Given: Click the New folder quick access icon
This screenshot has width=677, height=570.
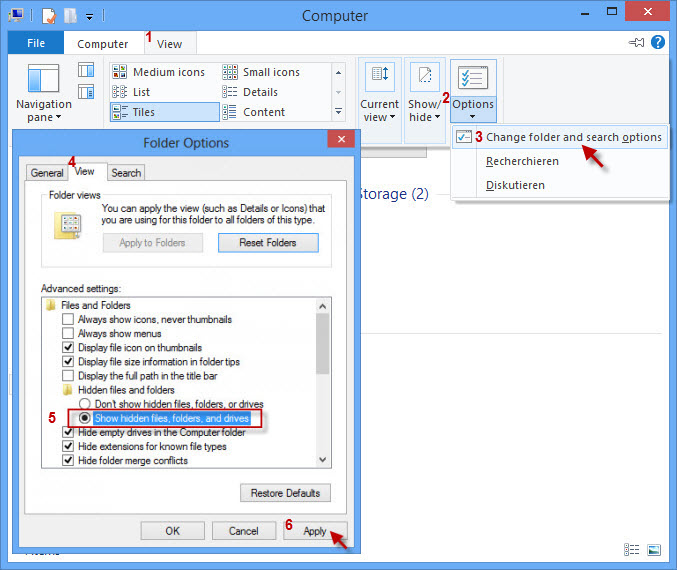Looking at the screenshot, I should point(70,16).
